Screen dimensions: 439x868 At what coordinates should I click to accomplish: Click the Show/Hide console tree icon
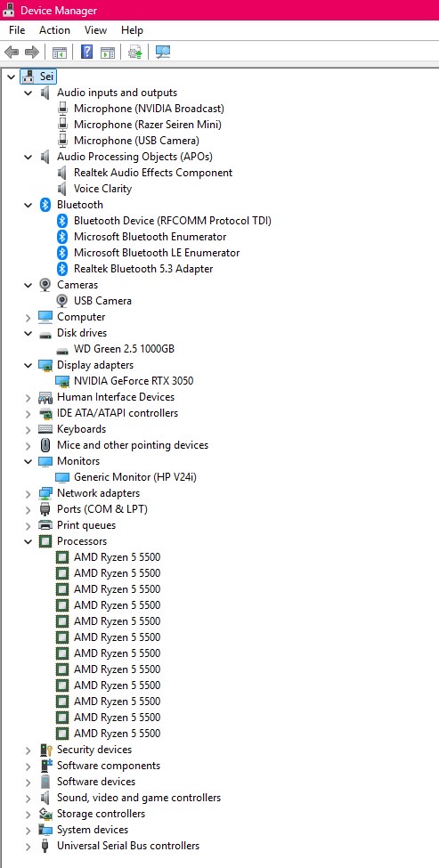pos(60,53)
